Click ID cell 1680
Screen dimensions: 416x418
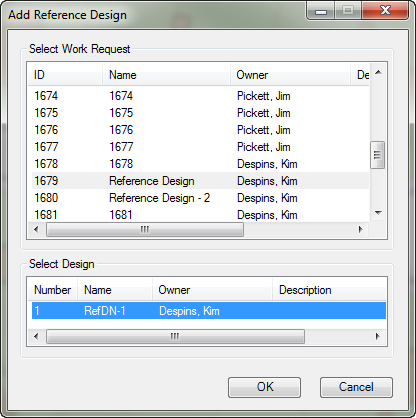click(46, 198)
